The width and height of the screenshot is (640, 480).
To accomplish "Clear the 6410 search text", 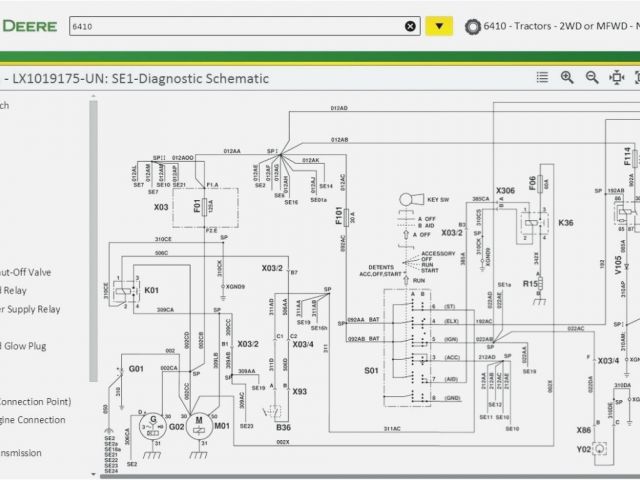I will point(411,27).
